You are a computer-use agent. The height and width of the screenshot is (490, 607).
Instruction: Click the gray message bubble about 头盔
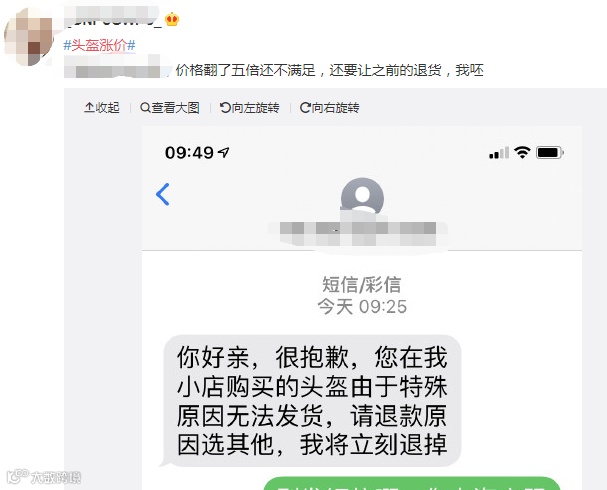pyautogui.click(x=311, y=401)
